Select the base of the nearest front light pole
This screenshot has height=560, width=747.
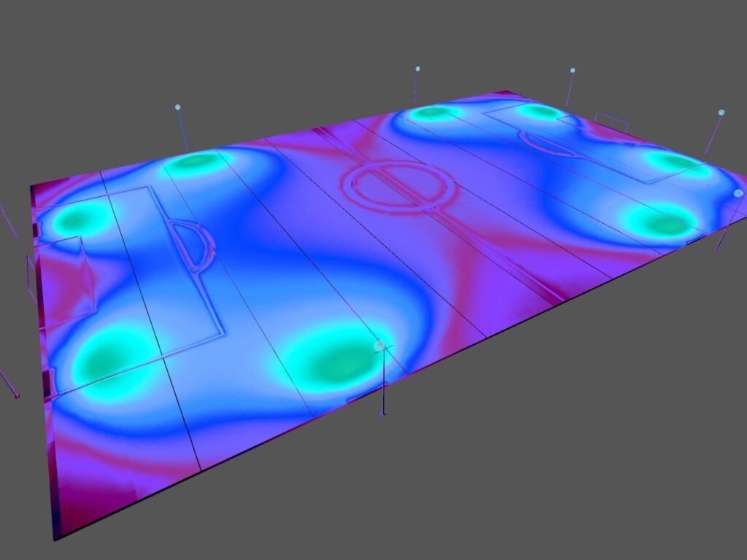[383, 413]
